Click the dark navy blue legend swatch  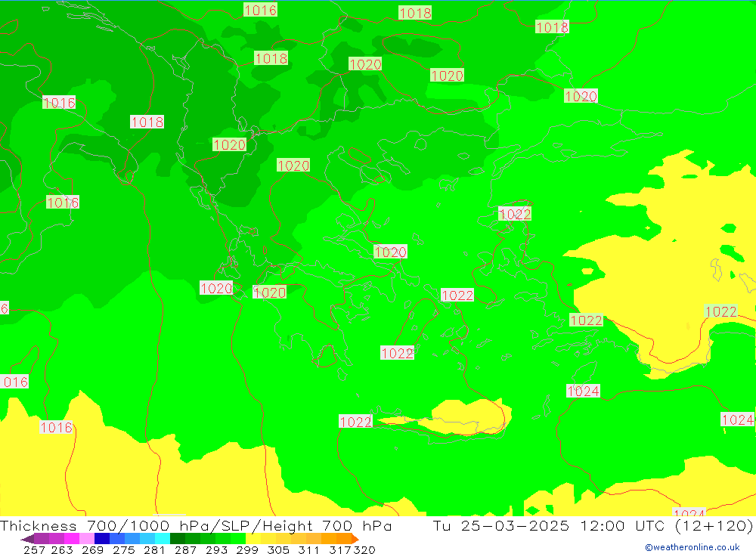[x=101, y=539]
